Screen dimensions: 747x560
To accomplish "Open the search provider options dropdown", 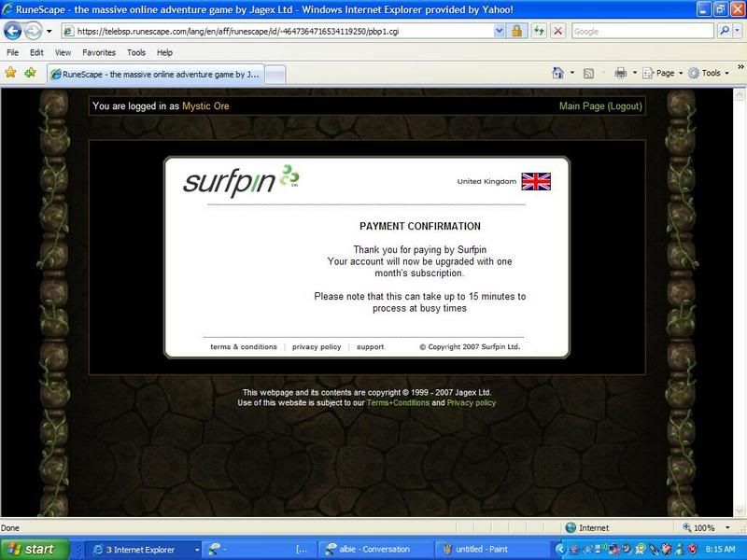I will click(737, 31).
